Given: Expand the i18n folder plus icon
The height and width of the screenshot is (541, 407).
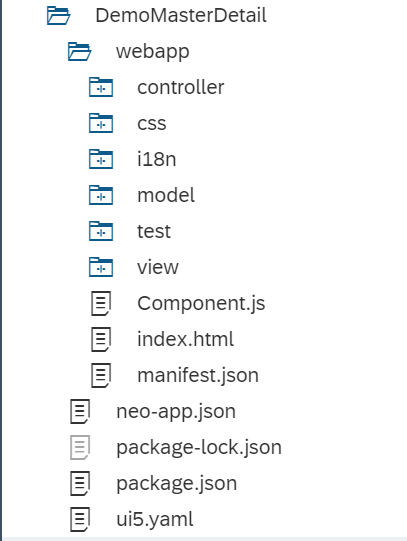Looking at the screenshot, I should tap(101, 159).
